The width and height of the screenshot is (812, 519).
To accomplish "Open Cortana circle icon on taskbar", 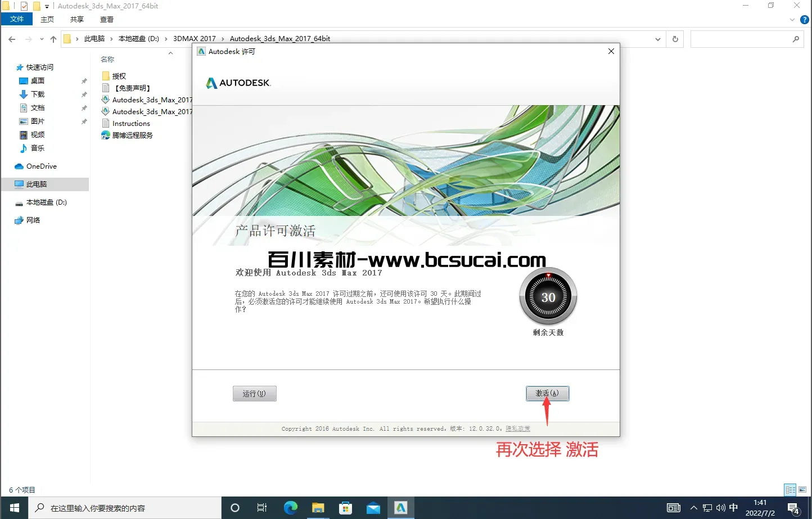I will 235,508.
